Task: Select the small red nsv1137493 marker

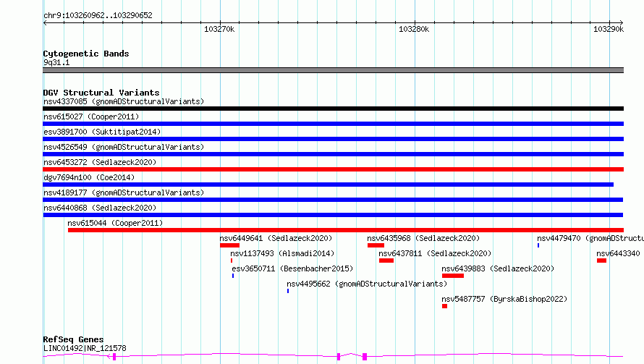Action: [x=232, y=261]
